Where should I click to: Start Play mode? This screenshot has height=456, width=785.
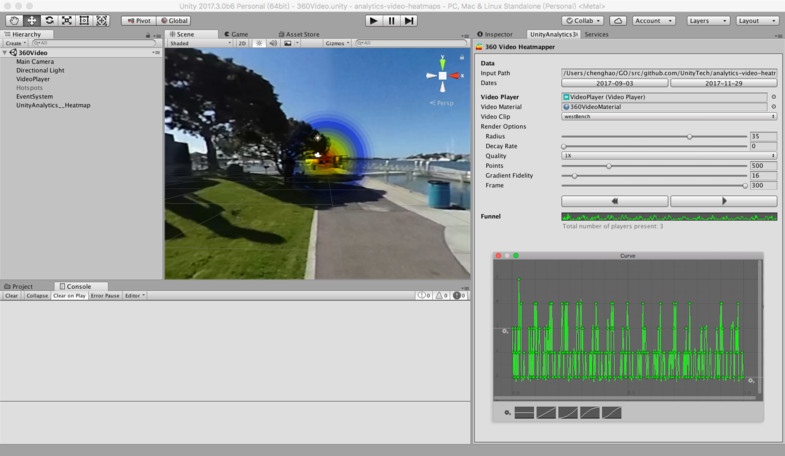pos(373,21)
